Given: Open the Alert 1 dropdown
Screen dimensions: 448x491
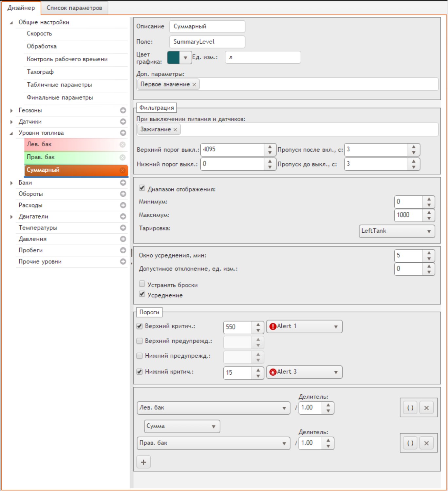Looking at the screenshot, I should 305,326.
